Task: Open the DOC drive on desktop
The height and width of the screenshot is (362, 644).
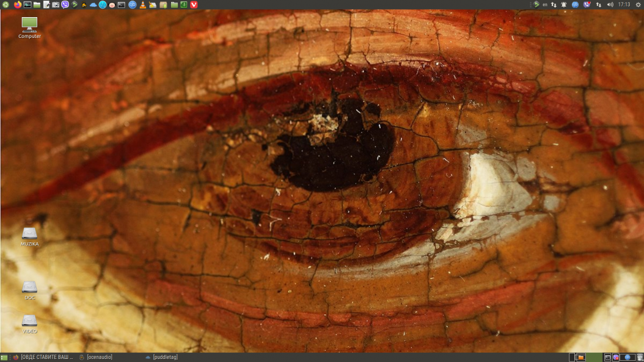Action: pos(29,290)
